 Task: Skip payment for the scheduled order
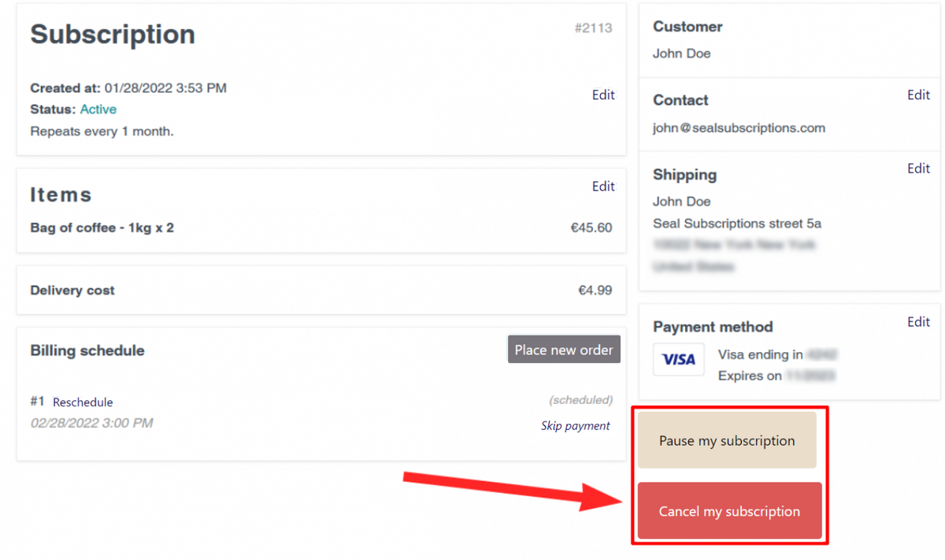575,426
